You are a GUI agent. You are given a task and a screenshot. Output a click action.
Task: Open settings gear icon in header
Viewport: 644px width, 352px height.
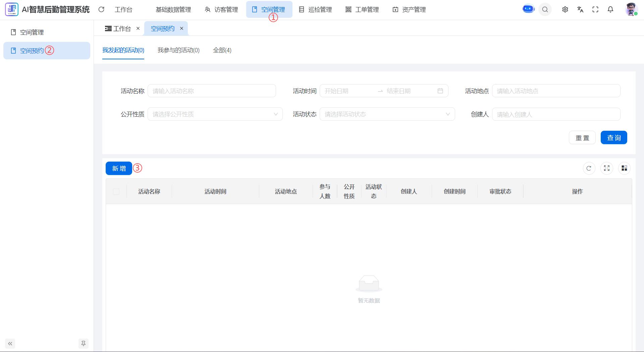(x=565, y=9)
